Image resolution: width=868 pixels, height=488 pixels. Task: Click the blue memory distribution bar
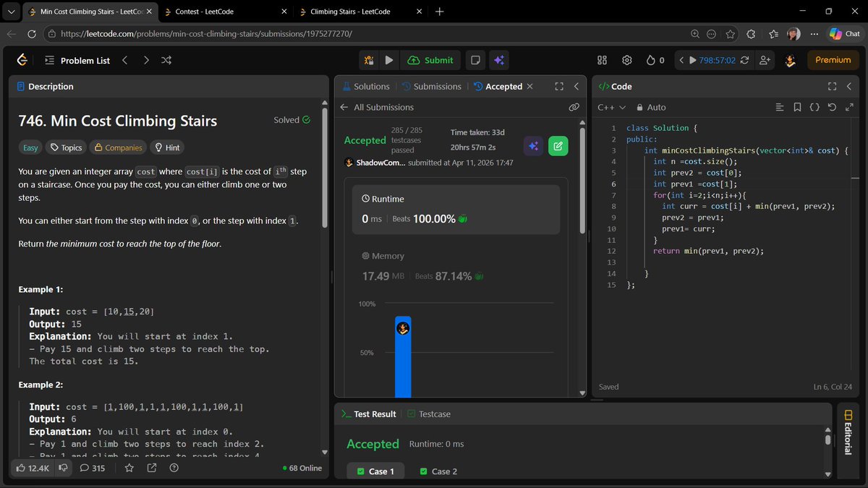(x=403, y=357)
